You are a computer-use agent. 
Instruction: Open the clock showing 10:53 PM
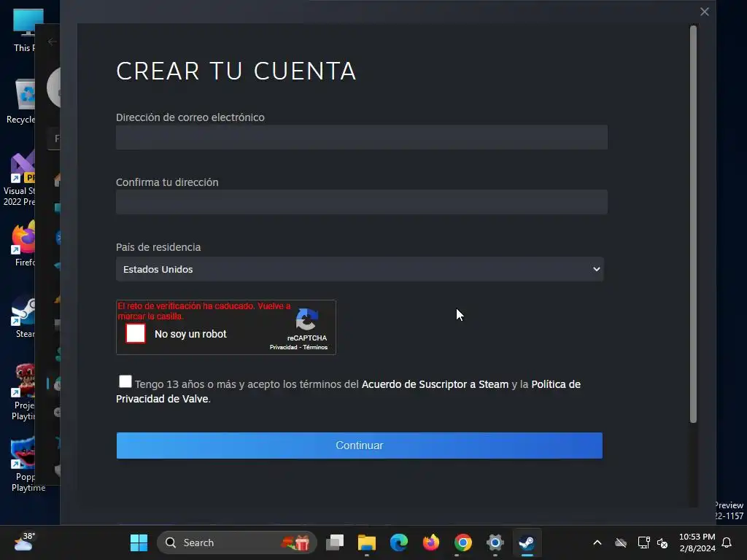697,542
